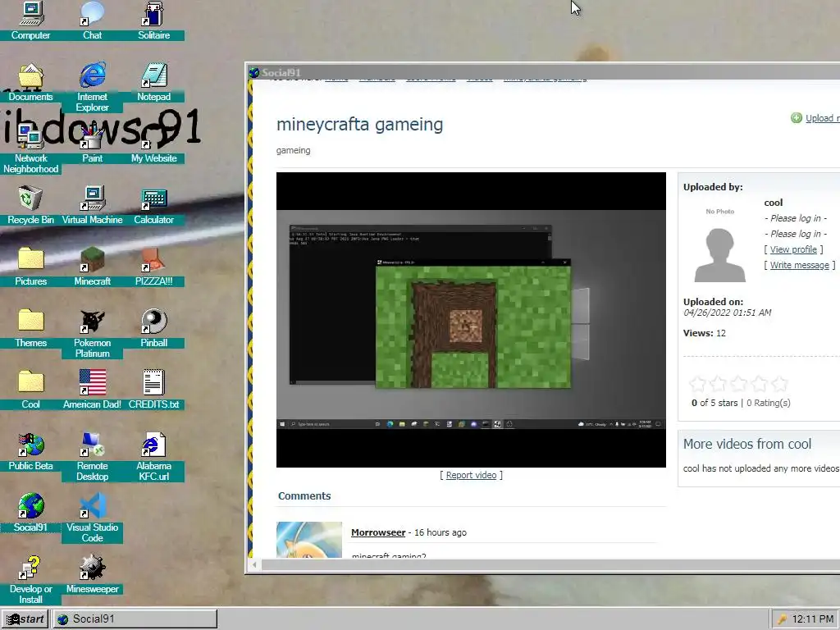Viewport: 840px width, 630px height.
Task: Click the Social91 window title bar
Action: [543, 72]
